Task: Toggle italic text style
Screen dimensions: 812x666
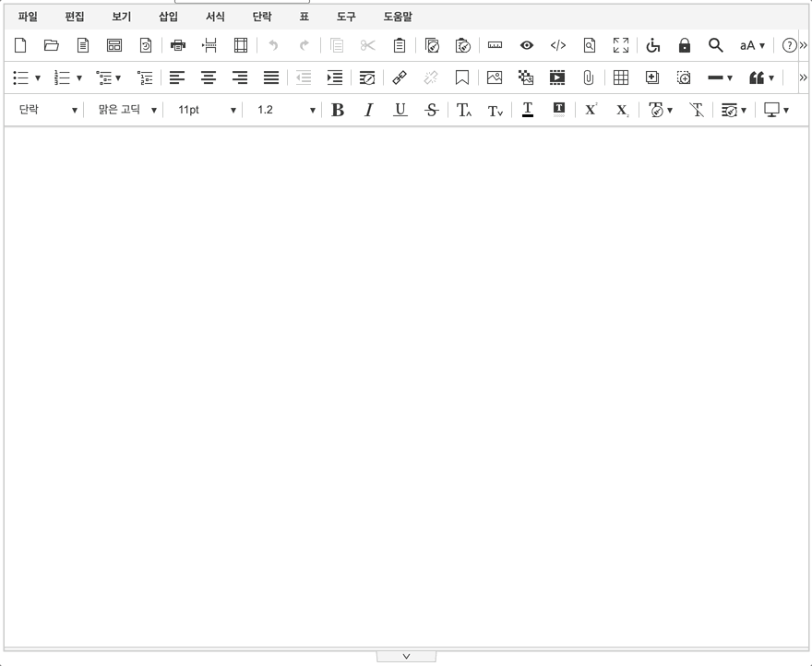Action: tap(369, 110)
